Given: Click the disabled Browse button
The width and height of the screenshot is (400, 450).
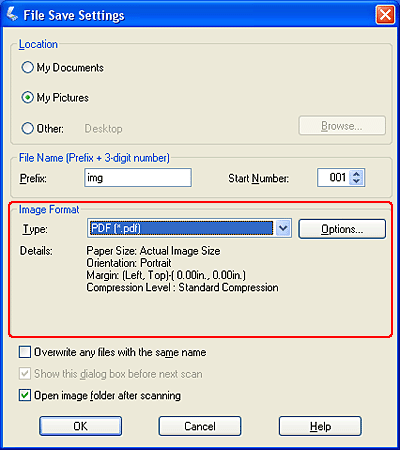Looking at the screenshot, I should 342,126.
